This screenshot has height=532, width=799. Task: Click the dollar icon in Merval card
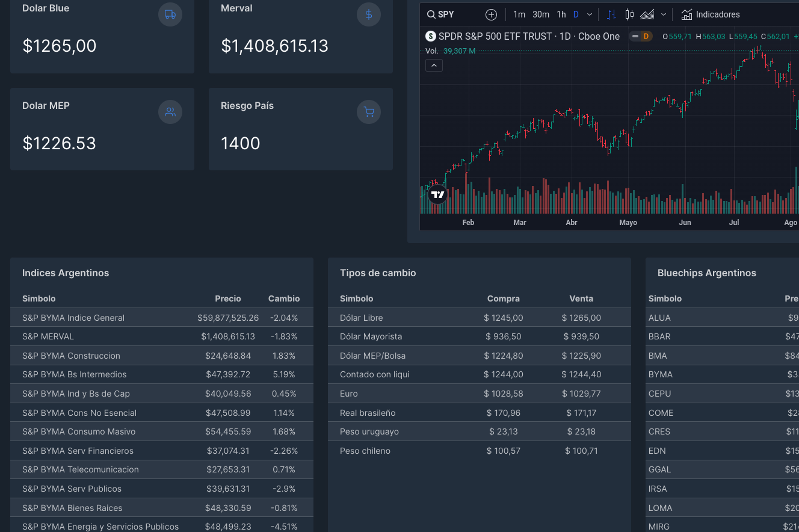tap(369, 14)
